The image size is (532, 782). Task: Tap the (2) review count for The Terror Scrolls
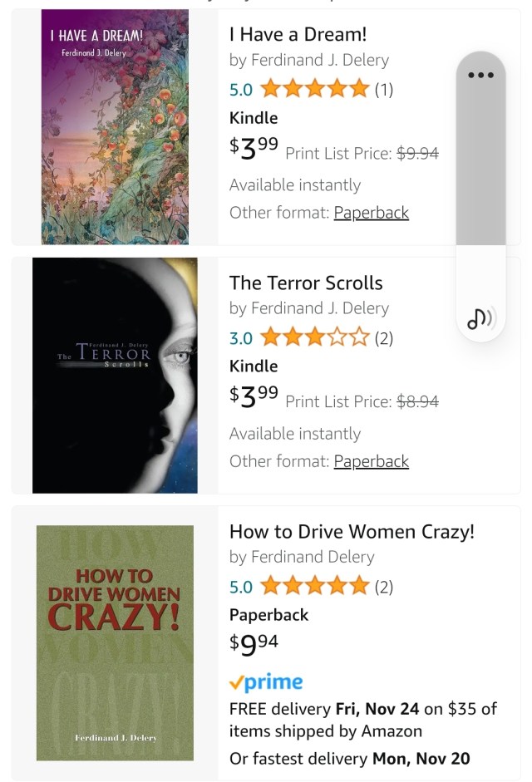click(383, 338)
